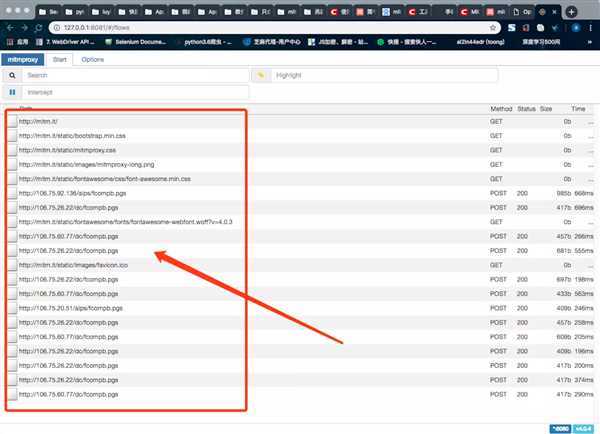Click the file icon of the 106.75.92.136 row
The image size is (600, 434).
point(12,193)
